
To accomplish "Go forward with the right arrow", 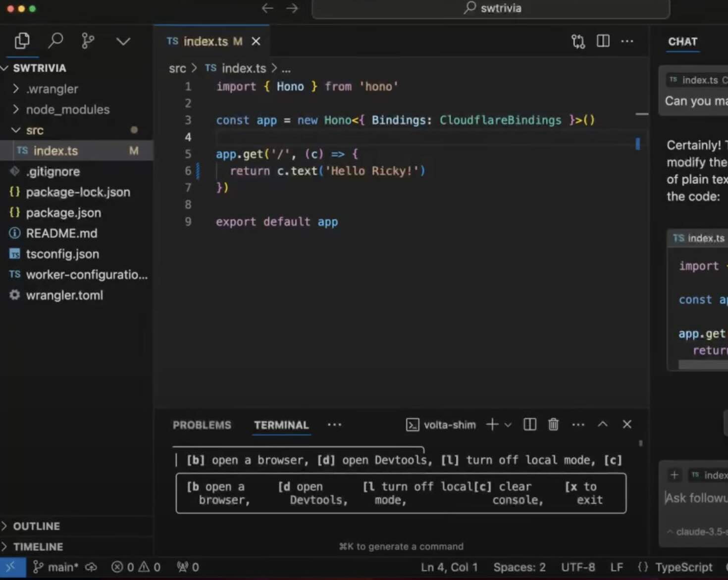I will click(x=292, y=8).
